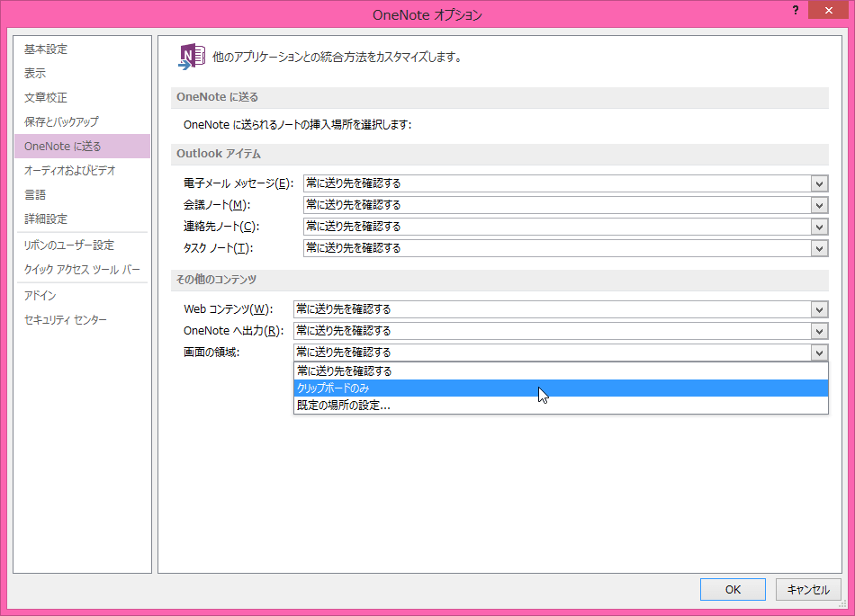
Task: Expand the 会議ノート dropdown arrow
Action: (x=819, y=205)
